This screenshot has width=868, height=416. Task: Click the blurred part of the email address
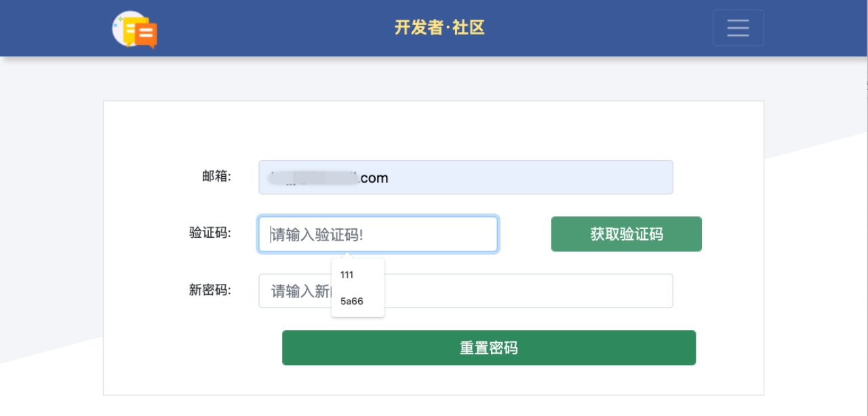click(313, 178)
